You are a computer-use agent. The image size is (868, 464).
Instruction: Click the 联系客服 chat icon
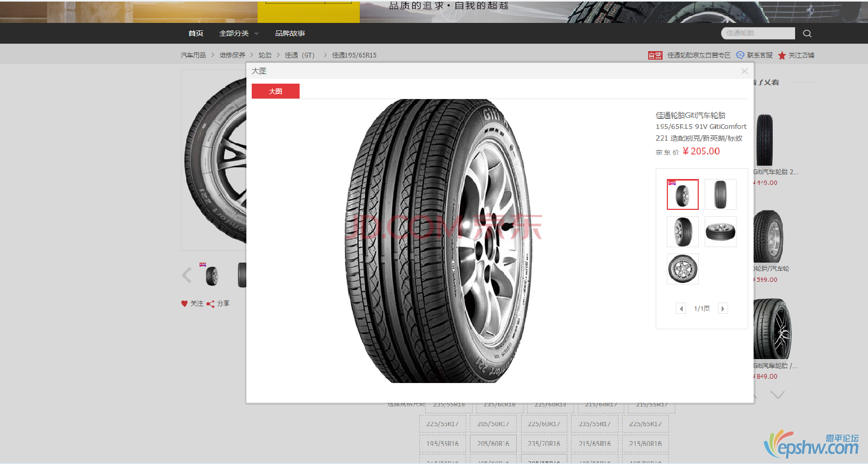pos(740,55)
